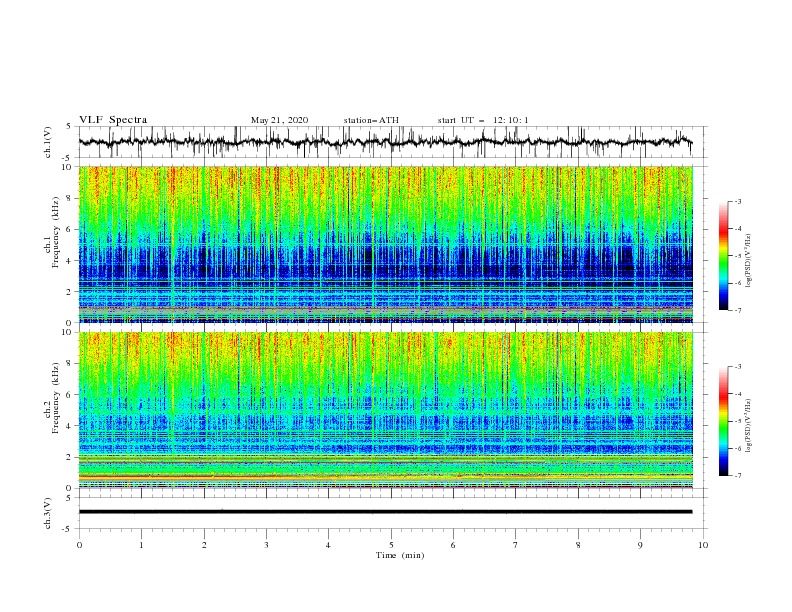Click the "2" tick on Time axis
Viewport: 792px width, 612px height.
click(x=204, y=545)
